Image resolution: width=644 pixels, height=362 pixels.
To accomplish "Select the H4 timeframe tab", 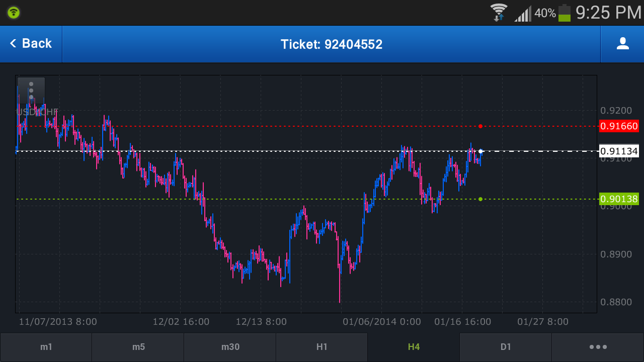I will (x=414, y=347).
